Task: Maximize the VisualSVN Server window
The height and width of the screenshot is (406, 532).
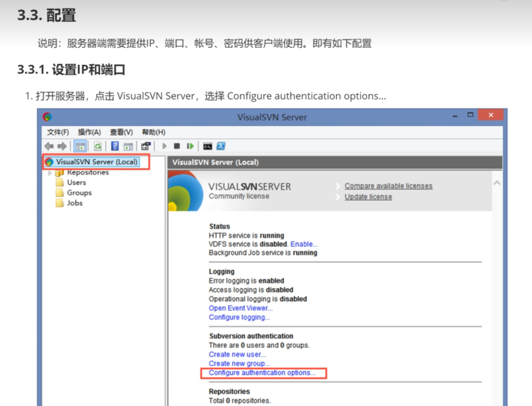Action: 470,115
